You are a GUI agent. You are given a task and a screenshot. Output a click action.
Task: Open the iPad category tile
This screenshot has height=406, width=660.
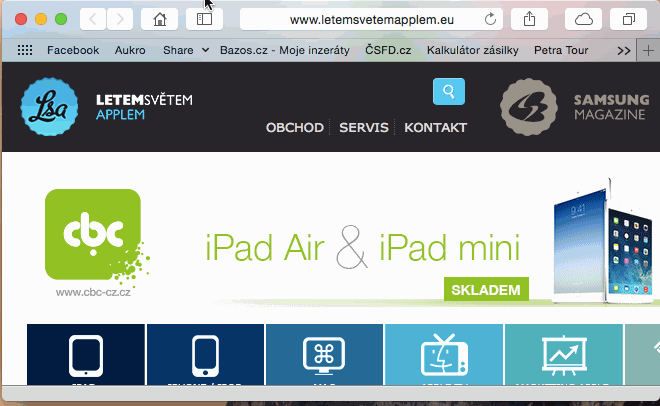point(86,354)
